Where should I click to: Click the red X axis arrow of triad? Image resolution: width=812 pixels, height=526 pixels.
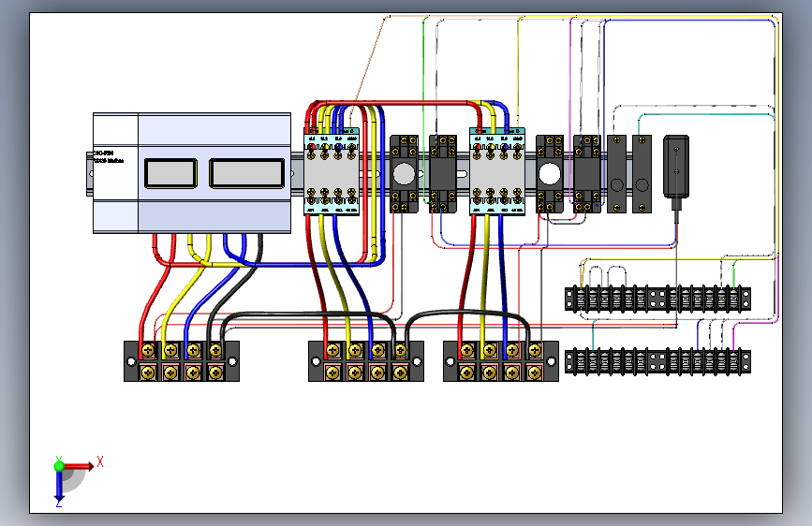click(81, 466)
